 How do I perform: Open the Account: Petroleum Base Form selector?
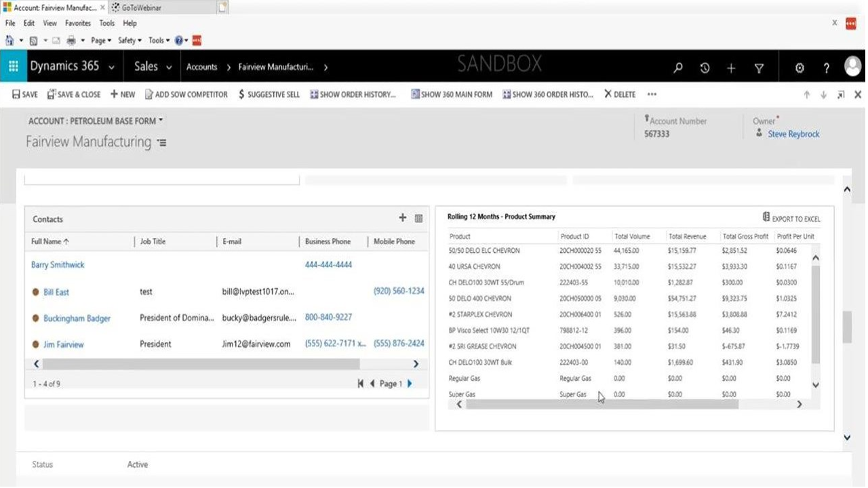pyautogui.click(x=96, y=121)
